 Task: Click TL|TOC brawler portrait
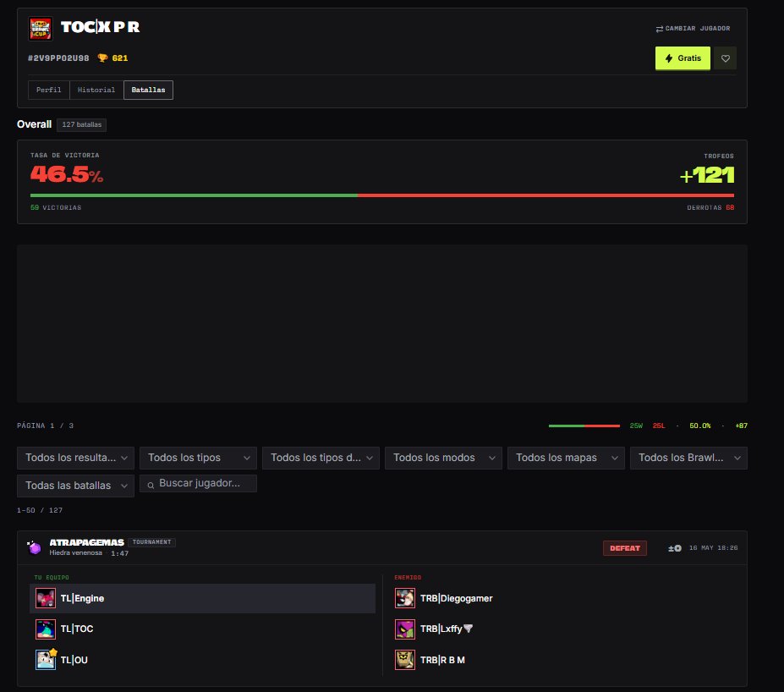46,629
